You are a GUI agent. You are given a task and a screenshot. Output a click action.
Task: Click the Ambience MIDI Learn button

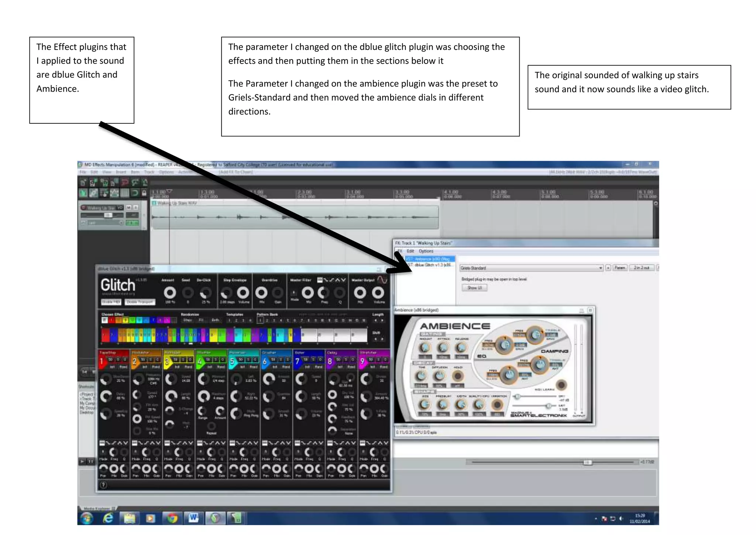coord(561,385)
